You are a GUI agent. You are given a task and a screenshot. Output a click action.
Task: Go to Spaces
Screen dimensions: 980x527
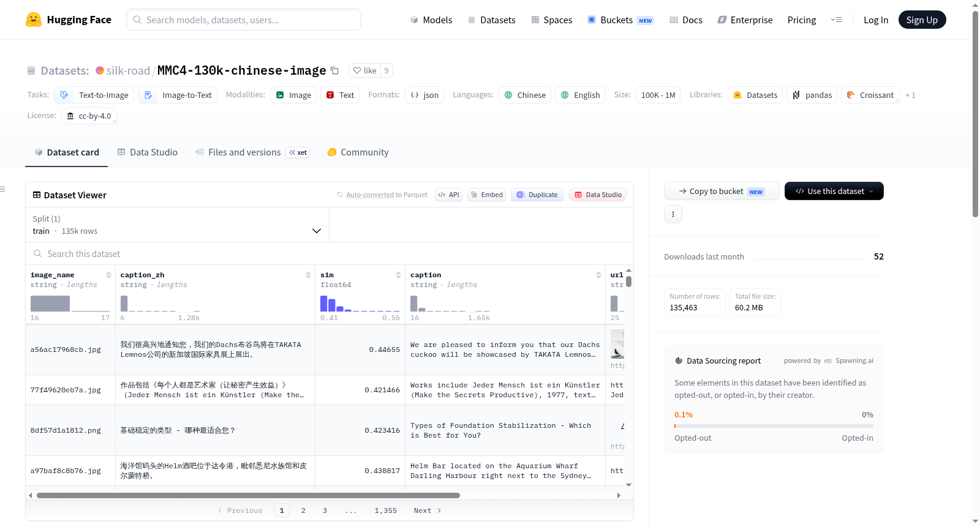click(x=551, y=20)
